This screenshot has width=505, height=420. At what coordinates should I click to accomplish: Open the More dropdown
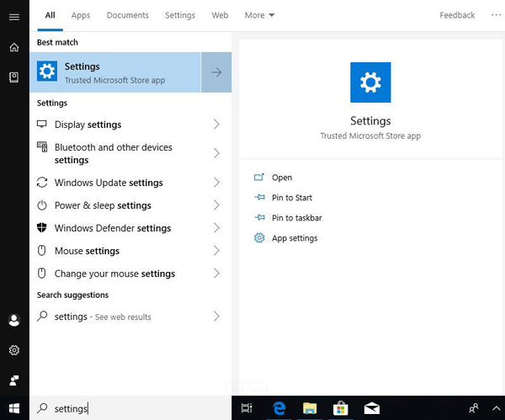point(259,15)
